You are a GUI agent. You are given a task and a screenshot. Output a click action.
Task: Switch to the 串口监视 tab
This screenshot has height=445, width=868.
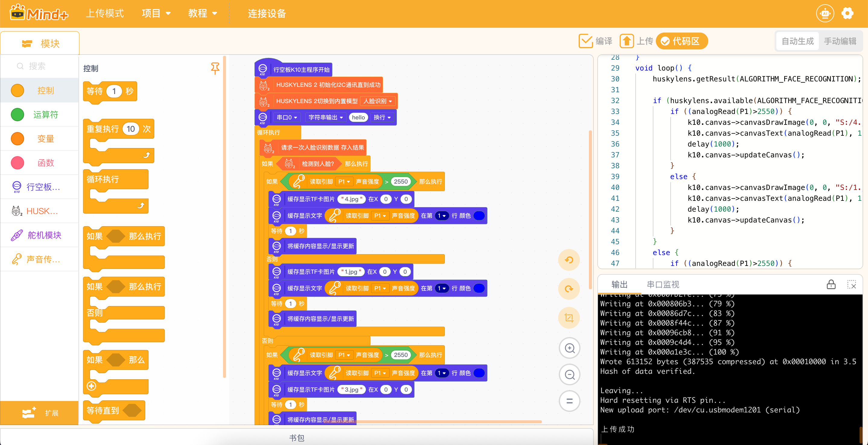[x=663, y=285]
